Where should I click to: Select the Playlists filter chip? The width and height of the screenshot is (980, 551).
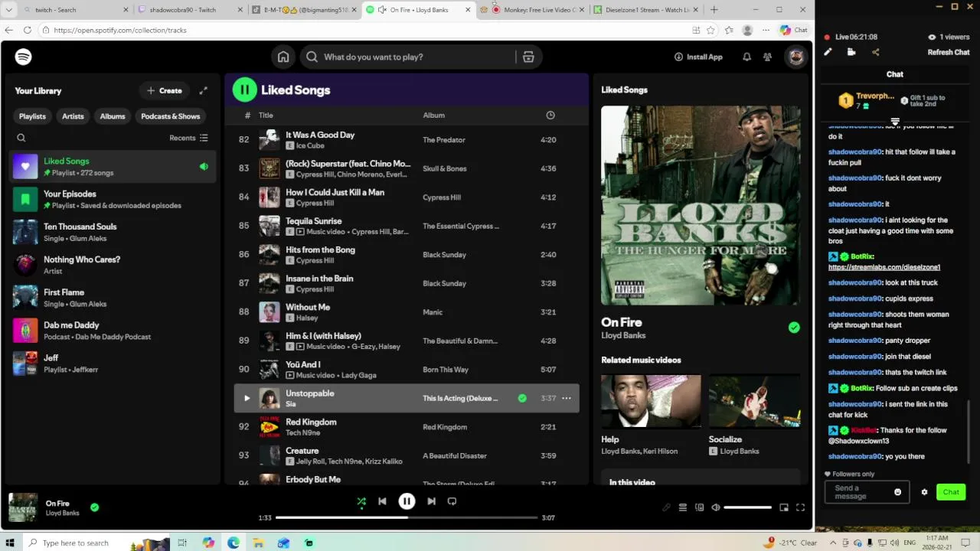click(x=32, y=116)
